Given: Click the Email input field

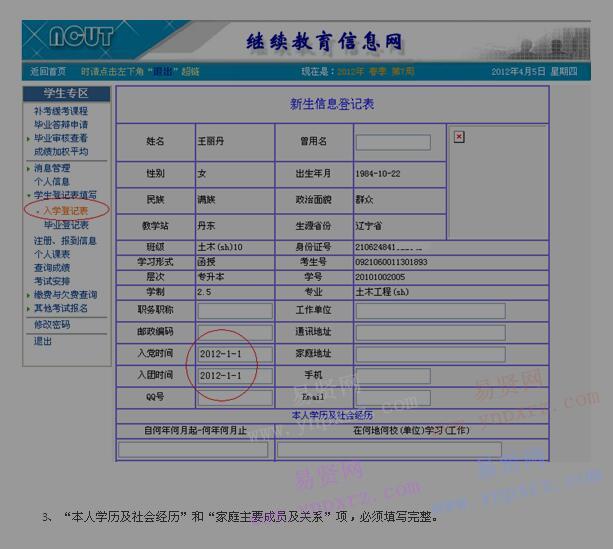Looking at the screenshot, I should tap(393, 398).
